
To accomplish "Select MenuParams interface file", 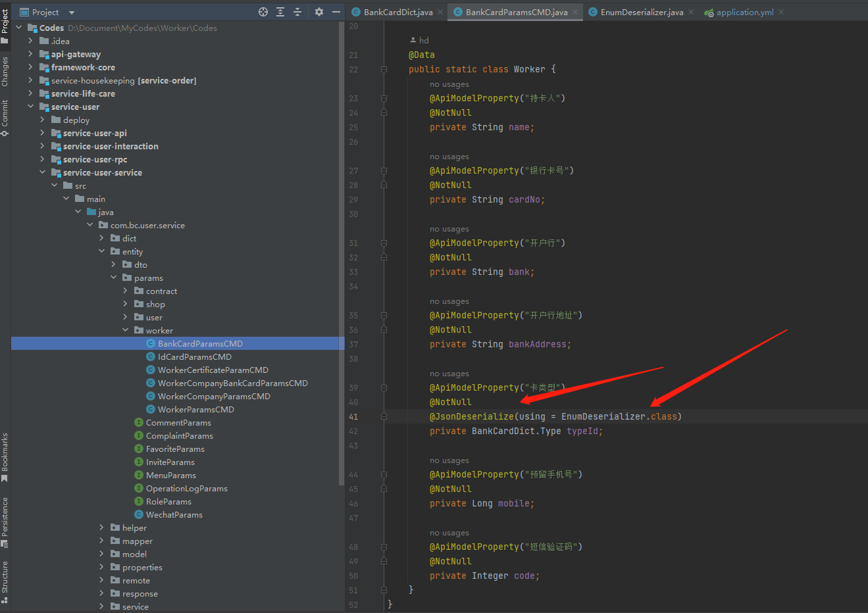I will (170, 475).
